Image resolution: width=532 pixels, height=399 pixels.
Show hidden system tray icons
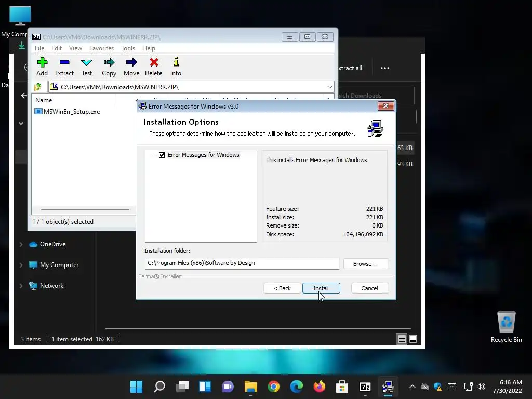[x=412, y=387]
